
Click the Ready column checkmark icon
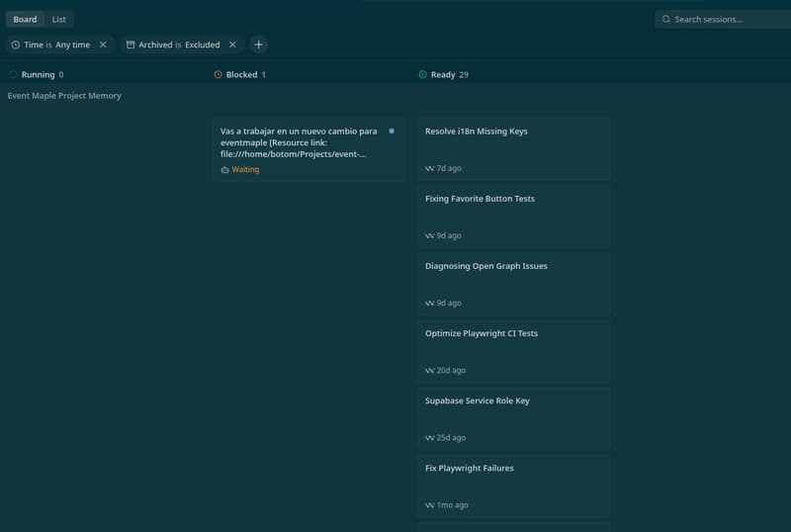[423, 75]
